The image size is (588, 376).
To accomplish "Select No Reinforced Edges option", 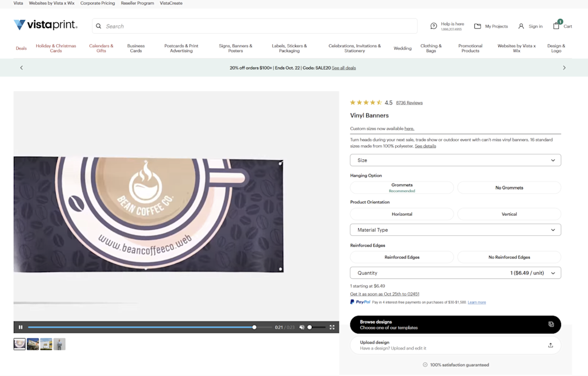I will [x=509, y=257].
